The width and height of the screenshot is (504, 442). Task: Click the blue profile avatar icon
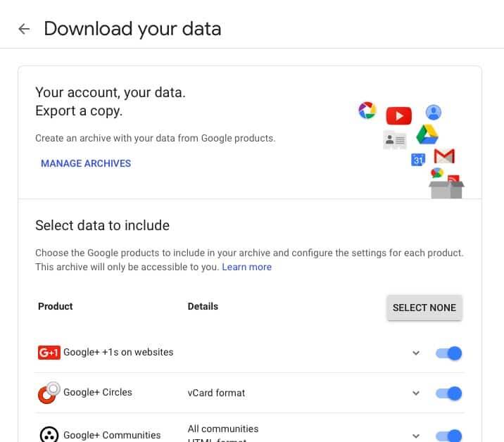[x=434, y=112]
